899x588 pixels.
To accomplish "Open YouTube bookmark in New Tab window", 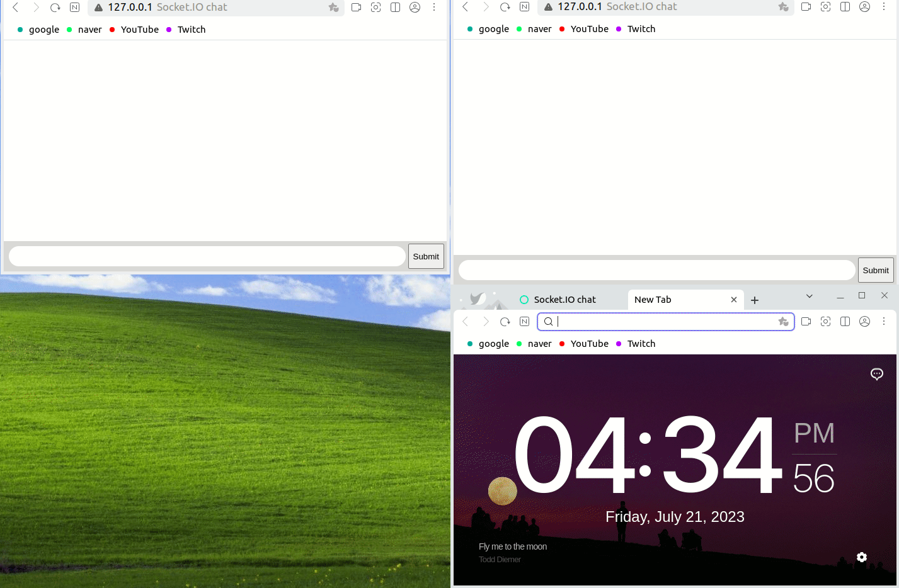I will tap(584, 344).
